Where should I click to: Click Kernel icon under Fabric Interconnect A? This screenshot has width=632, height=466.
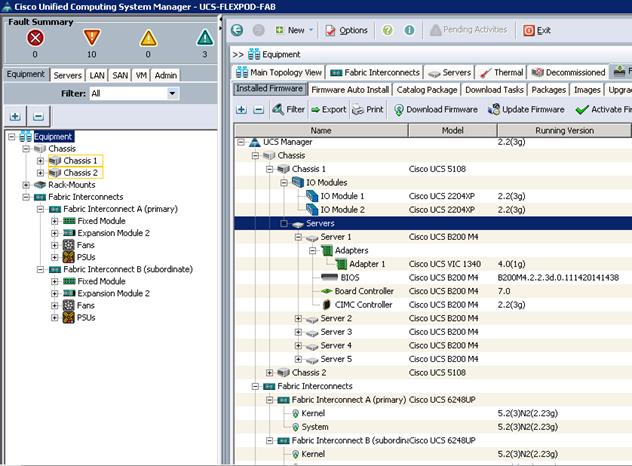tap(295, 414)
